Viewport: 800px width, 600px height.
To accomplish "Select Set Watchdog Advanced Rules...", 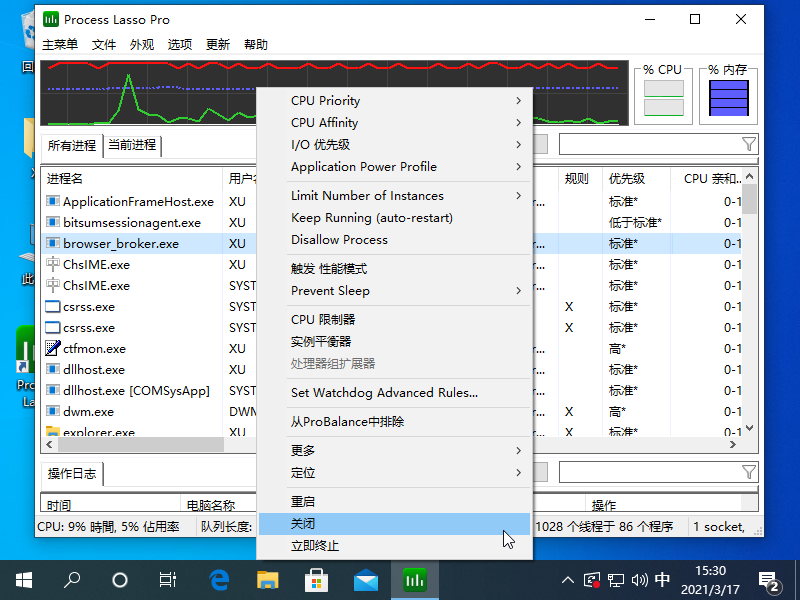I will 384,393.
